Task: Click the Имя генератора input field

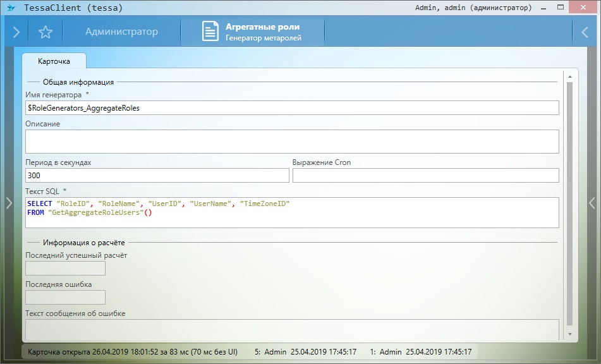Action: click(292, 108)
